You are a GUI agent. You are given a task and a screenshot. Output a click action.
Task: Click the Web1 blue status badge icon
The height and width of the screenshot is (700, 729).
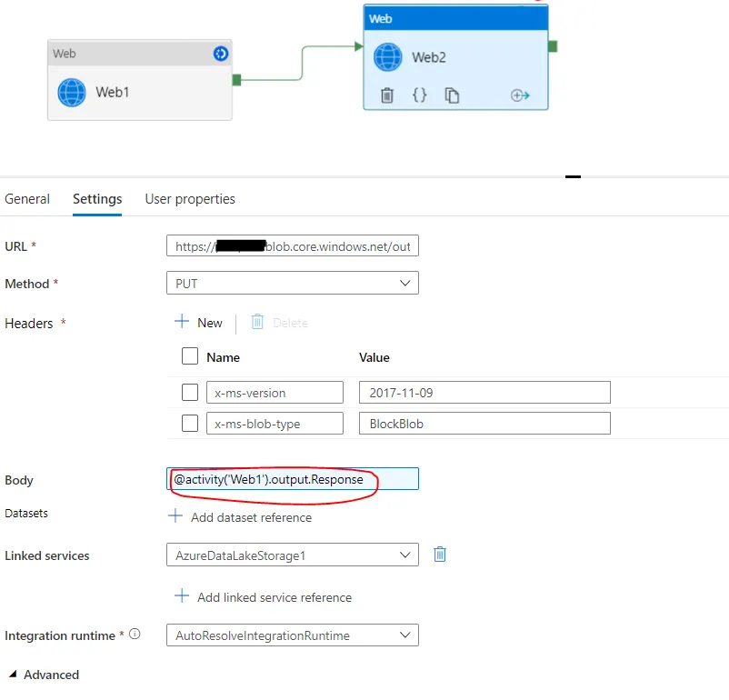(x=221, y=54)
